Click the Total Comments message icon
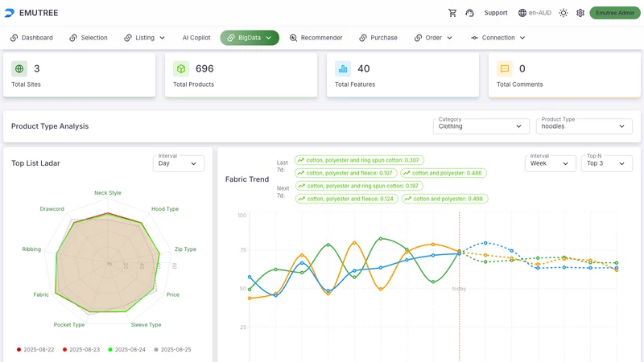644x362 pixels. pyautogui.click(x=505, y=69)
